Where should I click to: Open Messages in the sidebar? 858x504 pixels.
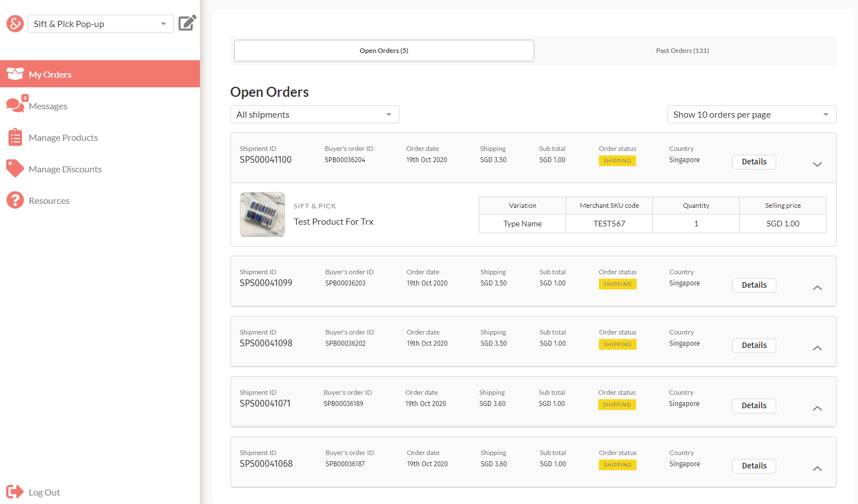(100, 106)
